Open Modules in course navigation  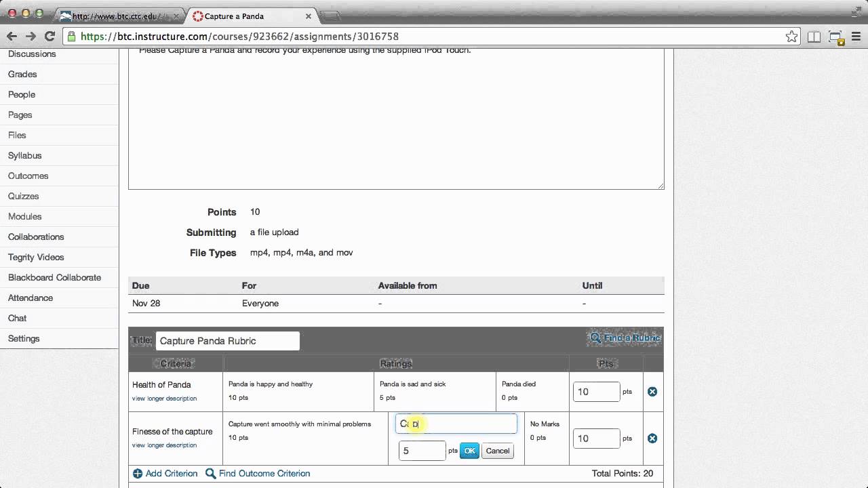click(x=25, y=216)
